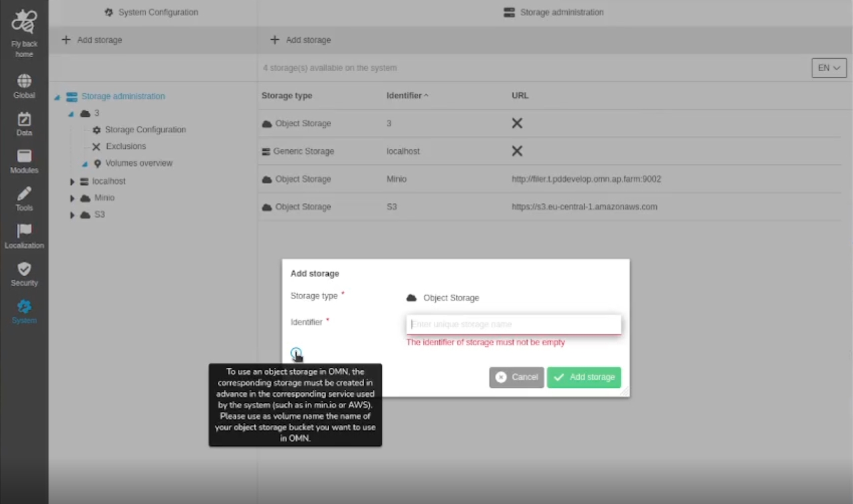853x504 pixels.
Task: Click 'The identifier of storage must not be empty' message
Action: 485,342
